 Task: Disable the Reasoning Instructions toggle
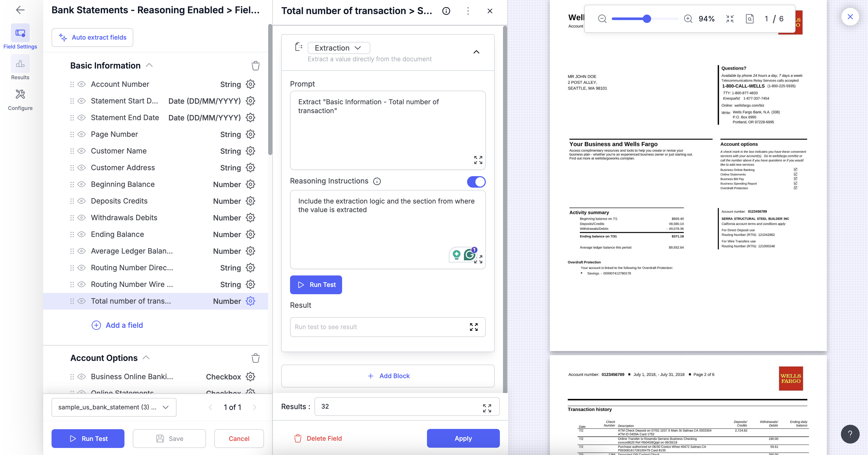(x=476, y=182)
